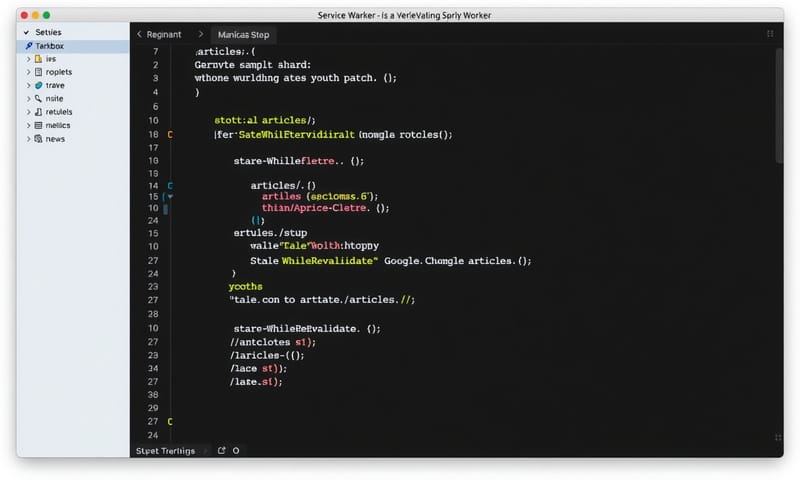Expand the trave tree row
800x480 pixels.
point(29,86)
